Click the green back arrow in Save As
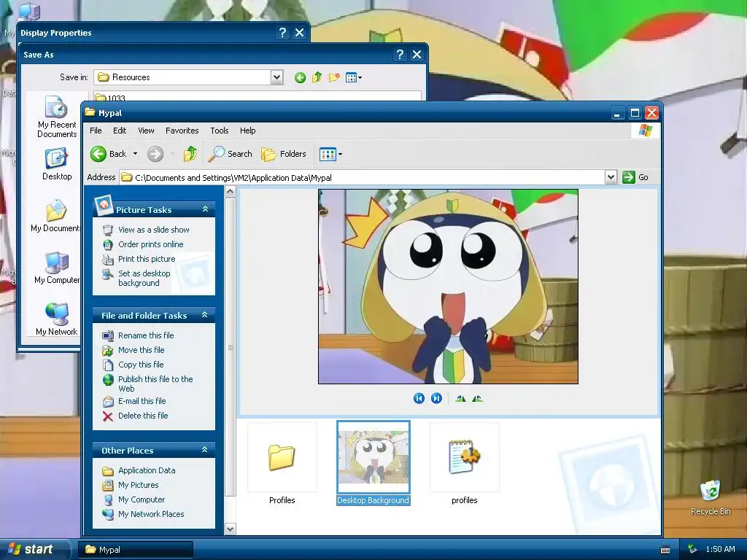Screen dimensions: 747x560 [x=300, y=77]
